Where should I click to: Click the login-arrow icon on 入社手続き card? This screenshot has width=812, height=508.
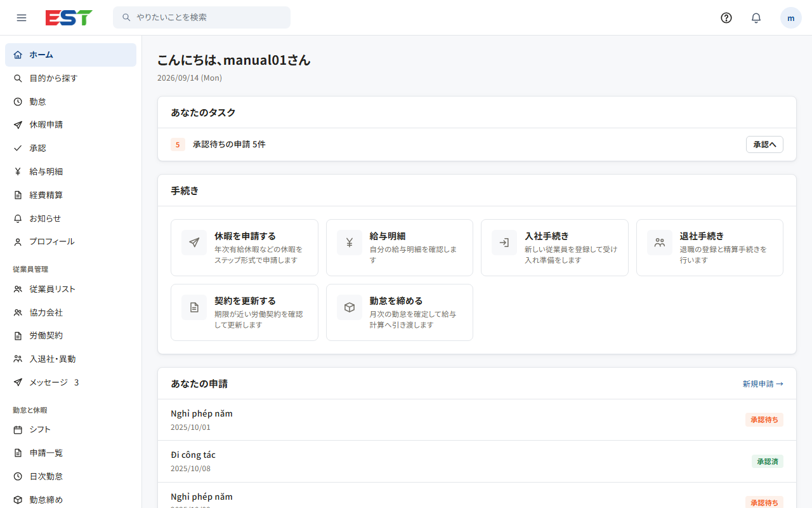[x=504, y=243]
